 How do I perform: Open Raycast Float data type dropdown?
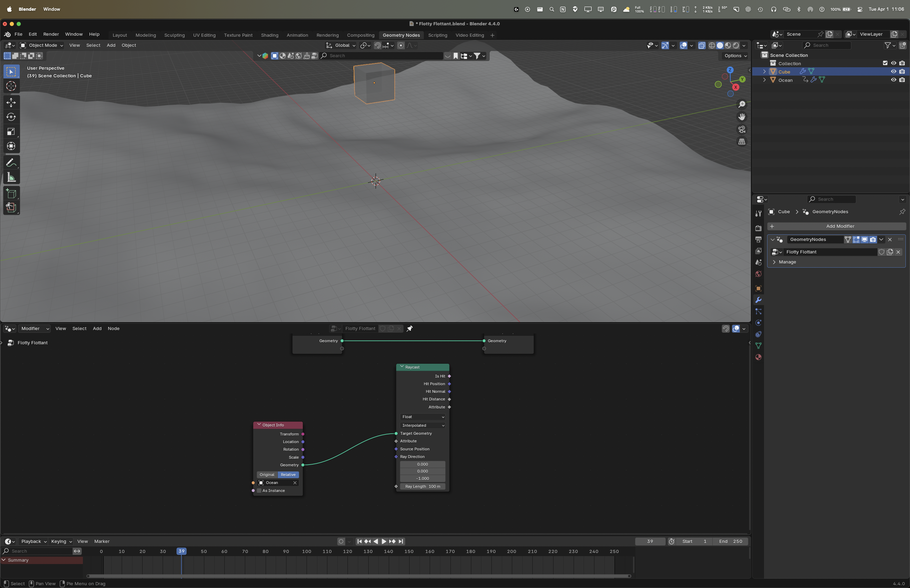(x=423, y=417)
